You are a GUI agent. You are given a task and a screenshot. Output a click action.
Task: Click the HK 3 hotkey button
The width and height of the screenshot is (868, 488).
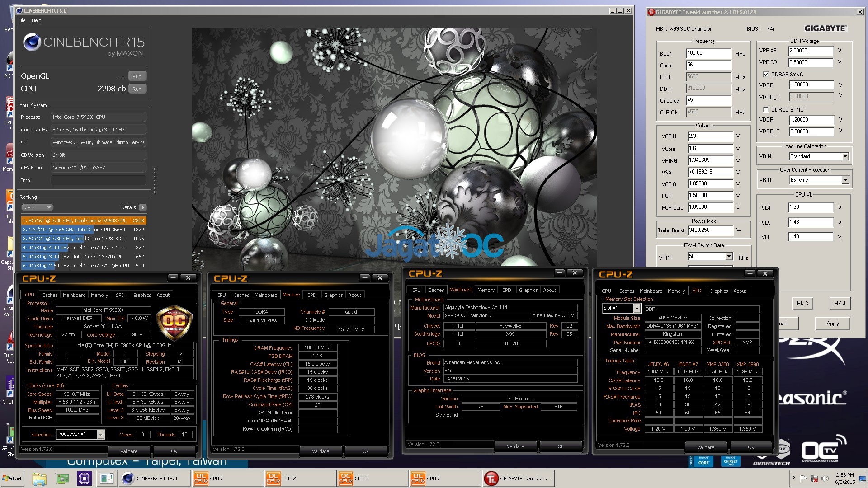point(802,304)
